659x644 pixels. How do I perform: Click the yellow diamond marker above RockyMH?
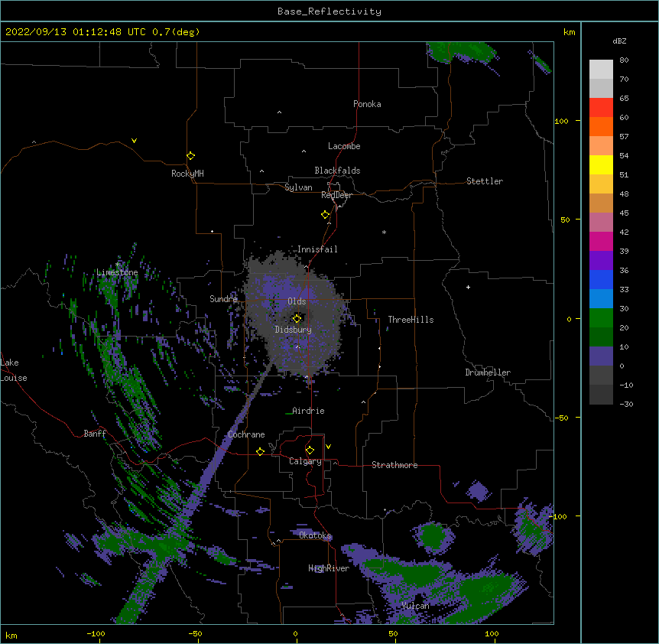pyautogui.click(x=191, y=156)
